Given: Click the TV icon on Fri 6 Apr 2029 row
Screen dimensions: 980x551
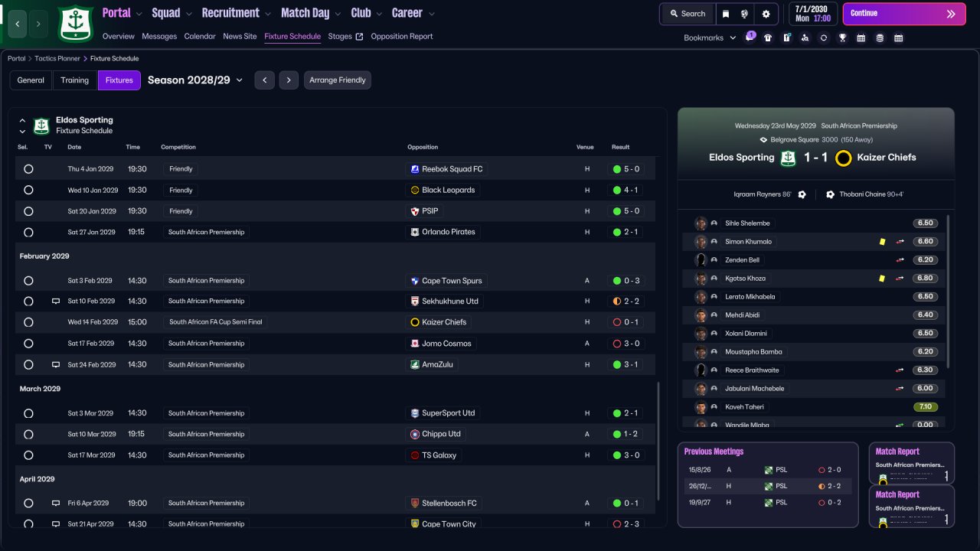Looking at the screenshot, I should pos(56,504).
